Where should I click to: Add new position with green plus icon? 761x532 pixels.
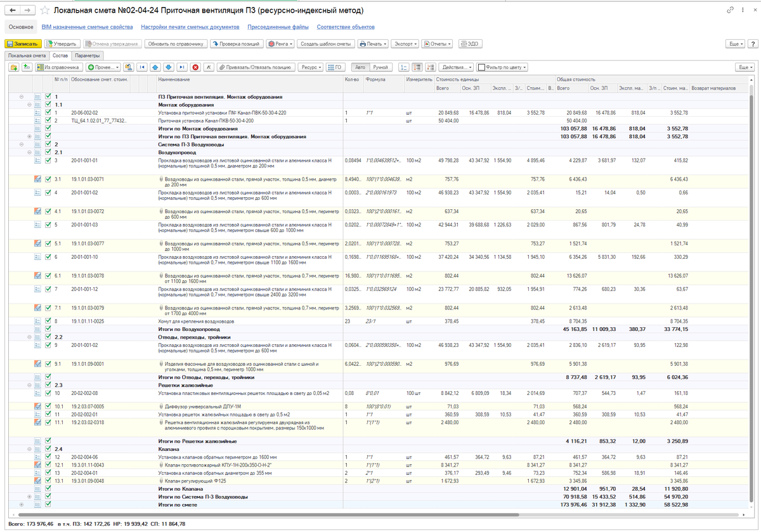27,67
